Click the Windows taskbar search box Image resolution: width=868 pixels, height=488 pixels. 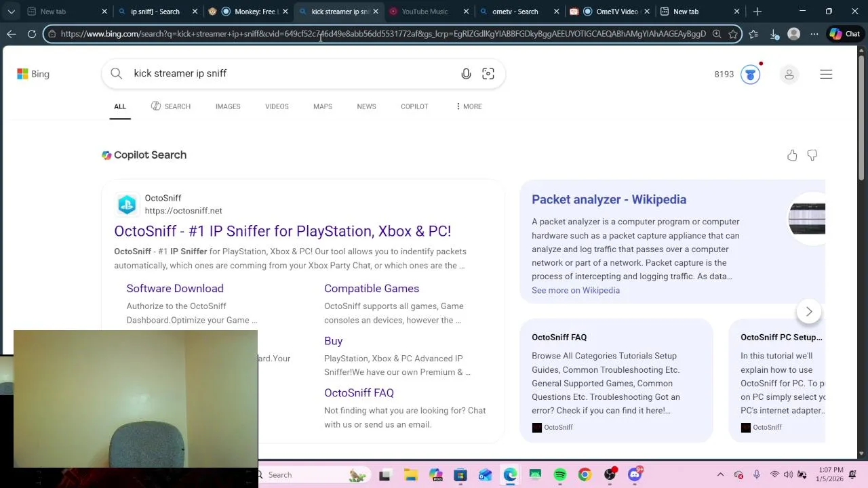point(313,475)
